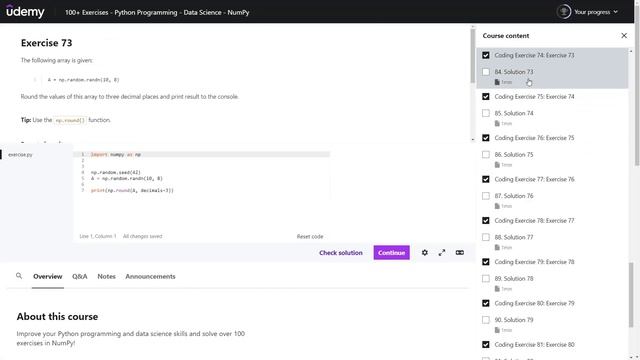The image size is (640, 360).
Task: Toggle checkbox for Coding Exercise 74
Action: [x=486, y=55]
